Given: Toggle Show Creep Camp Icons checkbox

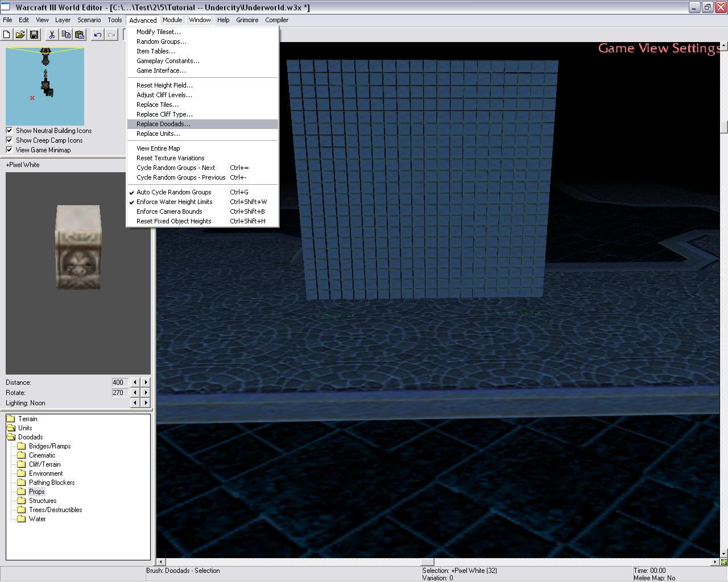Looking at the screenshot, I should click(9, 140).
